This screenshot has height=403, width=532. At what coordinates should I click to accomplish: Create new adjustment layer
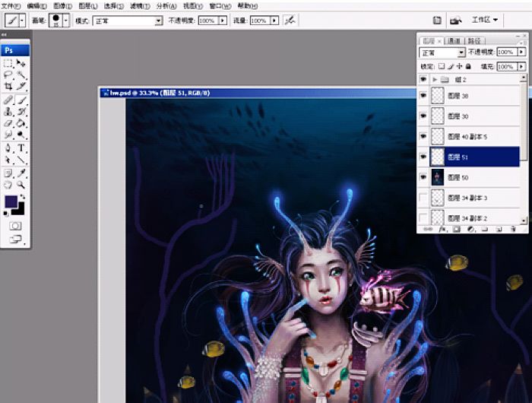(470, 230)
